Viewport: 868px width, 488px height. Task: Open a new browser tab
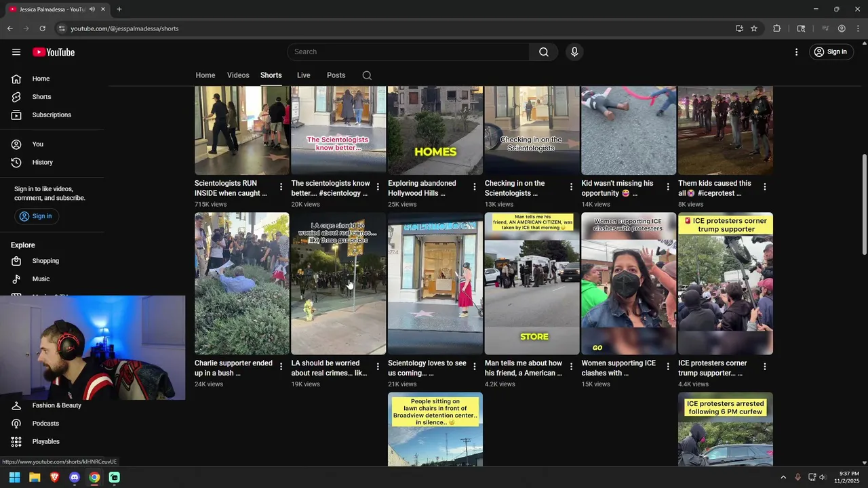click(x=119, y=9)
